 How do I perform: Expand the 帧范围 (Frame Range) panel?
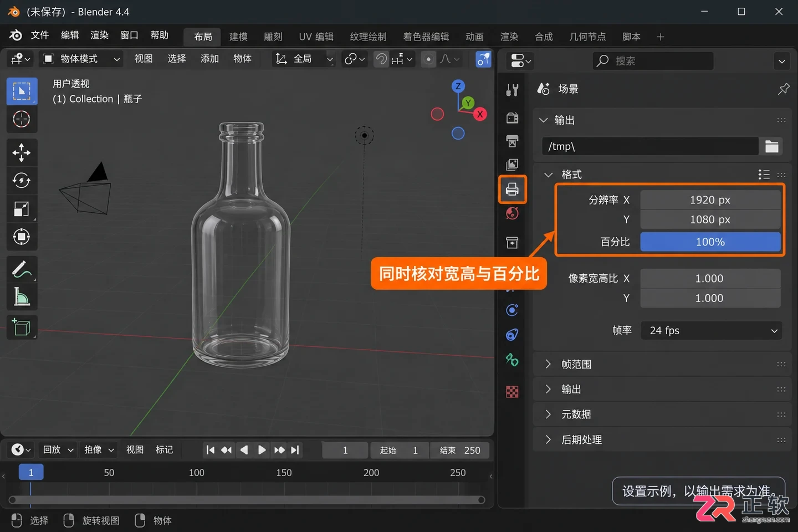[548, 364]
